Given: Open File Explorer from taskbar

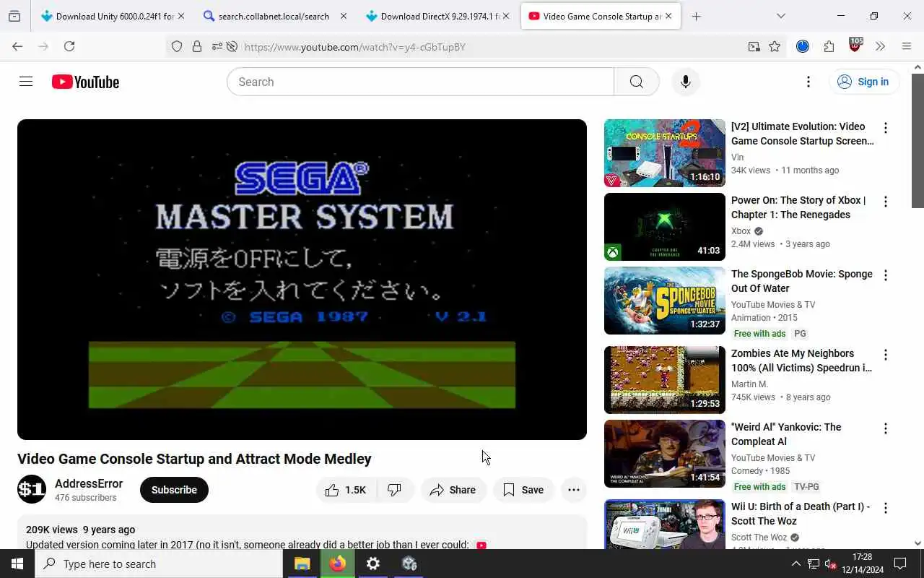Looking at the screenshot, I should click(302, 564).
